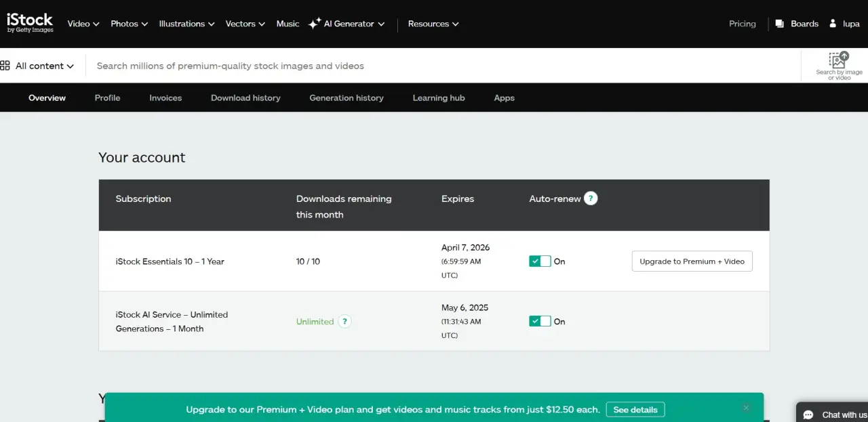Screen dimensions: 868x422
Task: Open the Pricing link
Action: click(x=742, y=24)
